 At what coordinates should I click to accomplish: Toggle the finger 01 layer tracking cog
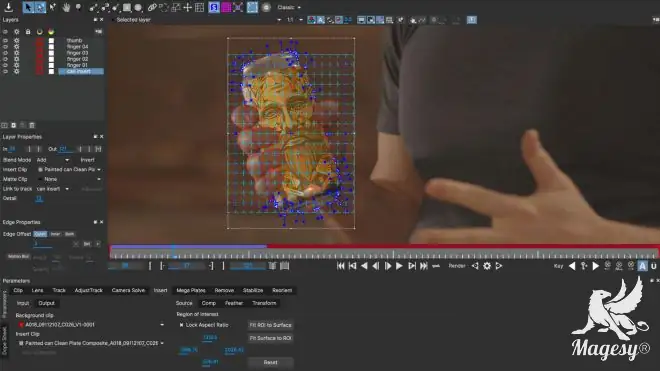point(17,65)
